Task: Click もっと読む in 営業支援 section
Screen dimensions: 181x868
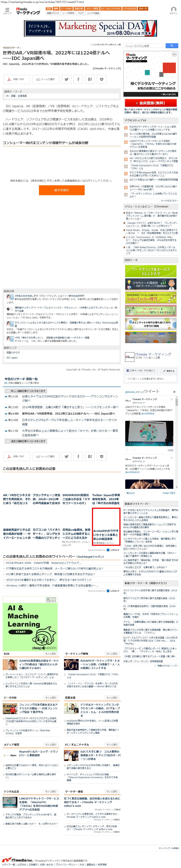Action: coord(112,698)
